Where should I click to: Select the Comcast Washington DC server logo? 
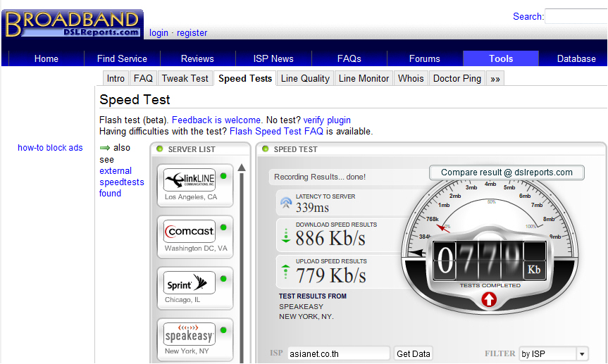pyautogui.click(x=190, y=231)
